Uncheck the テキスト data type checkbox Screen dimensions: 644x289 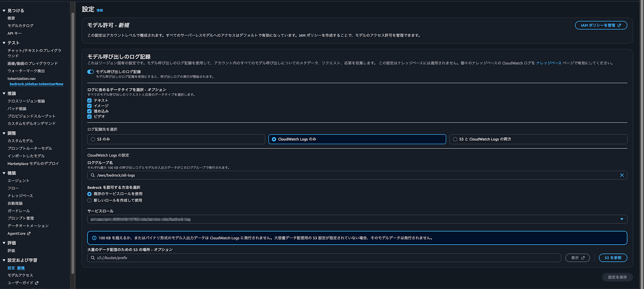coord(90,101)
